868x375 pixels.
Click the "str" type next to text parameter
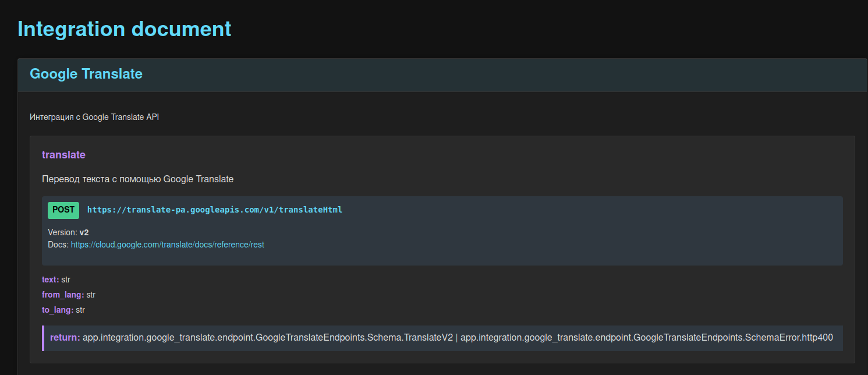pyautogui.click(x=66, y=280)
